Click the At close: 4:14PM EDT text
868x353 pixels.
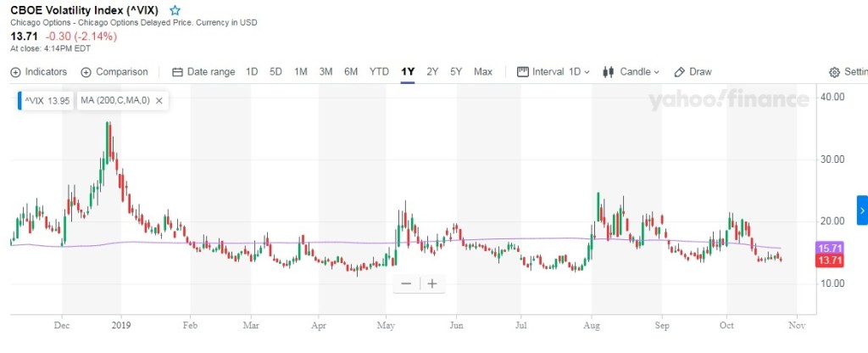(50, 48)
